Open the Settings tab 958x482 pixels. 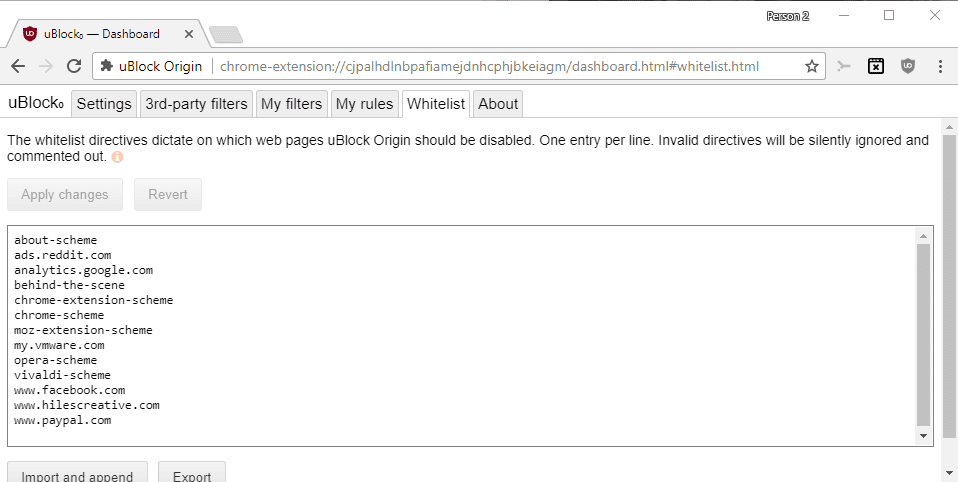click(x=104, y=104)
